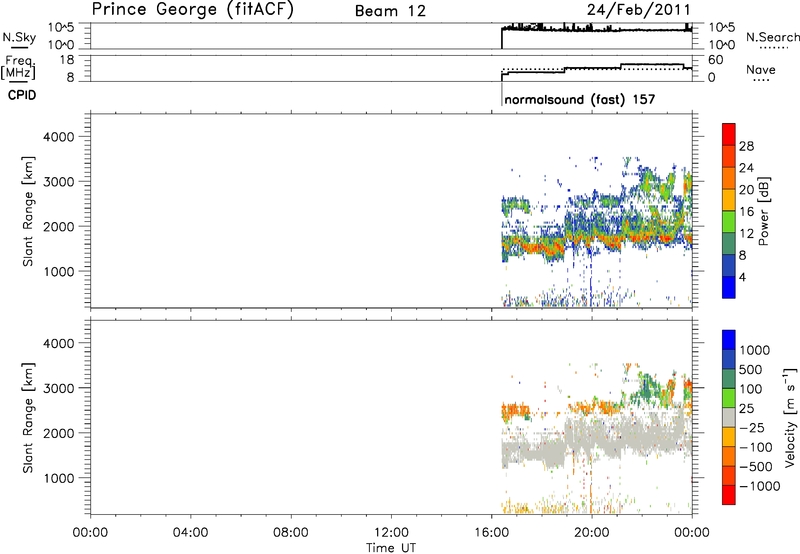Click gray Velocity colorbar segment between 25 and -25

[729, 418]
